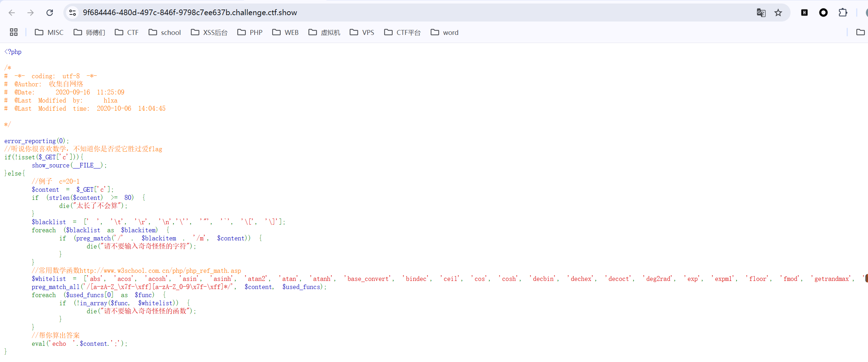Expand the school bookmark folder
The height and width of the screenshot is (362, 868).
165,32
